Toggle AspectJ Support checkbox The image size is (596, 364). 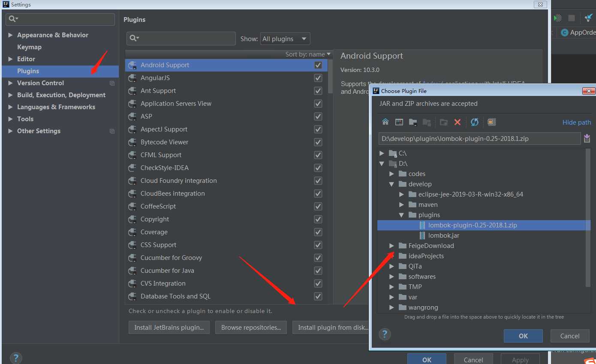coord(318,129)
